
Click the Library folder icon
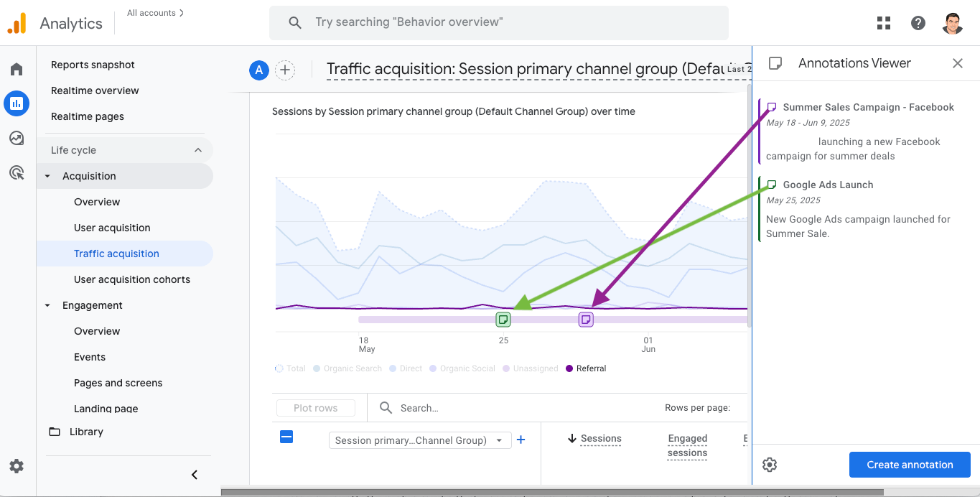pos(55,432)
